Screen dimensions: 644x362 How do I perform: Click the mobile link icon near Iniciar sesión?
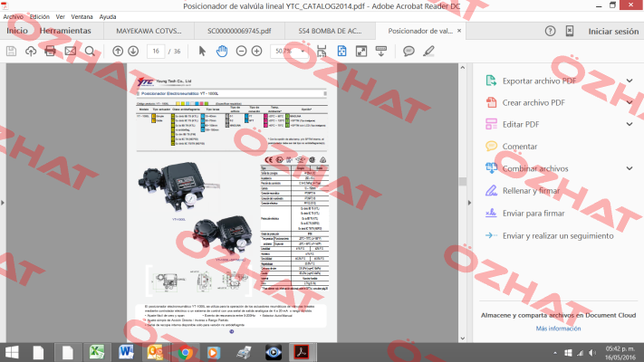coord(570,31)
